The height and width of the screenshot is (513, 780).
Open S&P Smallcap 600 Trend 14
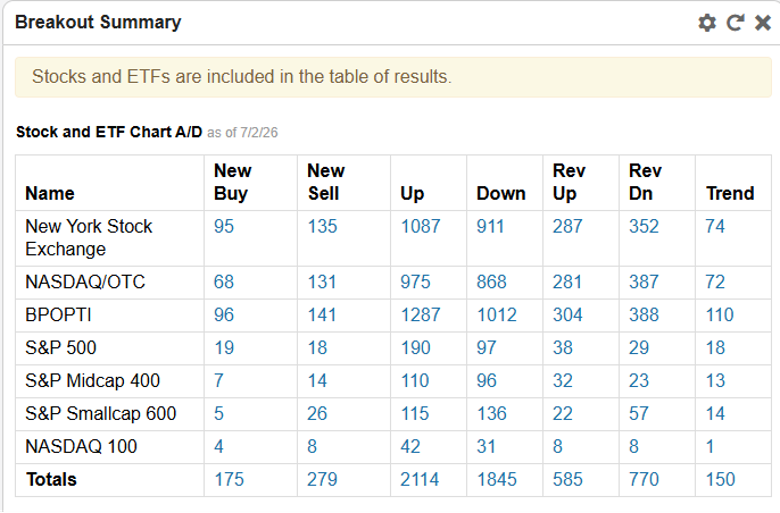click(715, 413)
